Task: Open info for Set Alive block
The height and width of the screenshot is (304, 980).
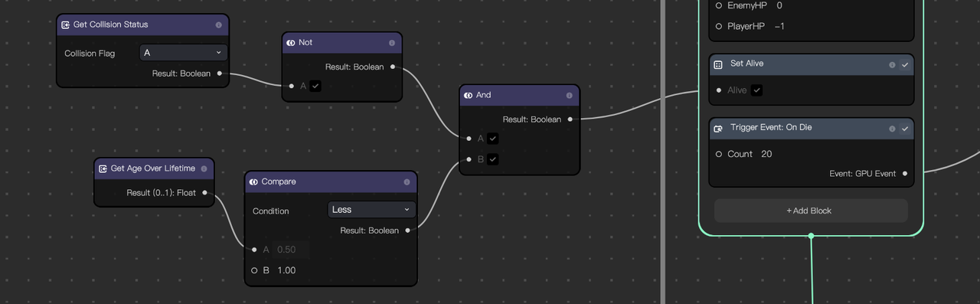Action: 892,64
